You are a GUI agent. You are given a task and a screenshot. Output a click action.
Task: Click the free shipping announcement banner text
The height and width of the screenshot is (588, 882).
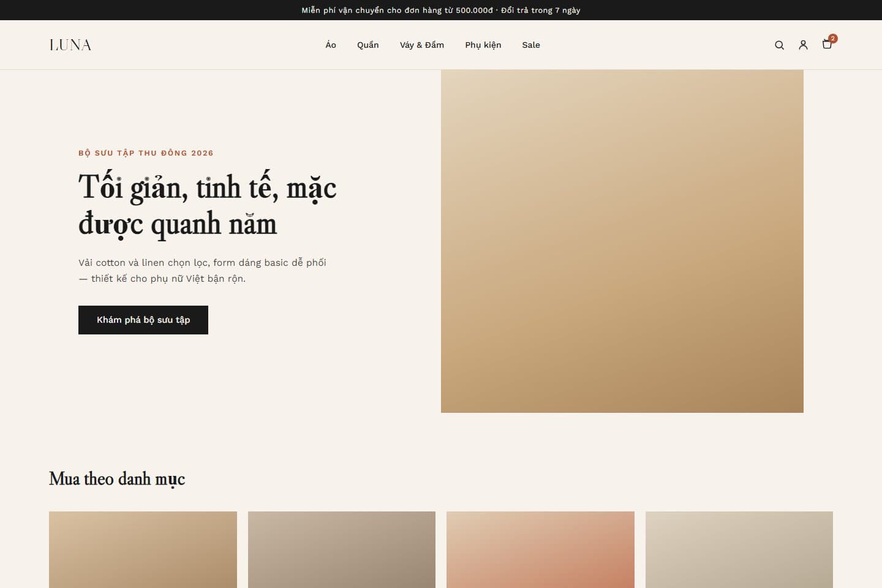point(441,10)
